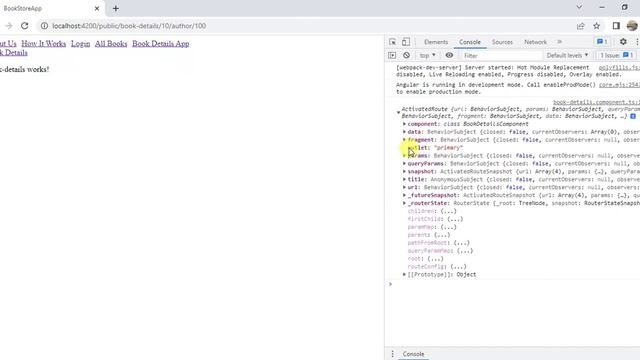
Task: Open DevTools settings gear
Action: (623, 42)
